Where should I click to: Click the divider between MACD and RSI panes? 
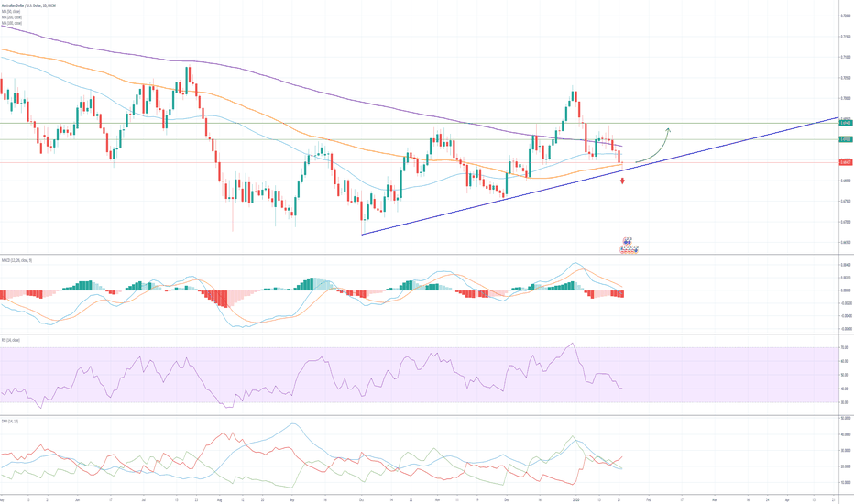[412, 334]
